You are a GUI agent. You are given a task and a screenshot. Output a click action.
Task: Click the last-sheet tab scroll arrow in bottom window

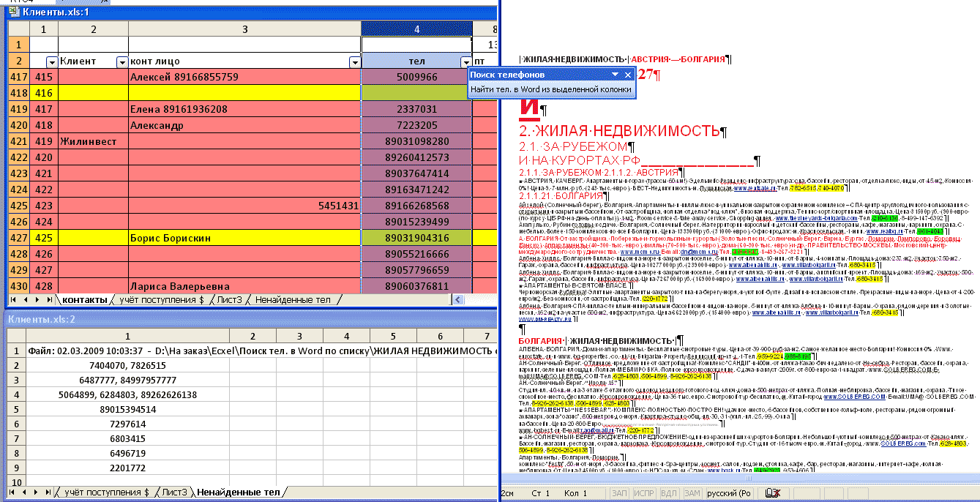tap(47, 492)
